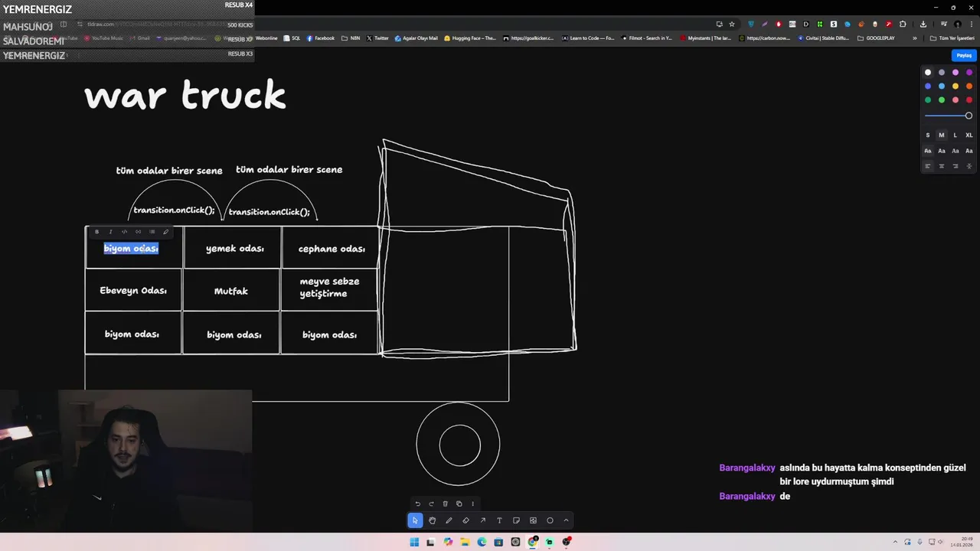The image size is (980, 551).
Task: Open Learn to Code bookmark
Action: (x=588, y=38)
